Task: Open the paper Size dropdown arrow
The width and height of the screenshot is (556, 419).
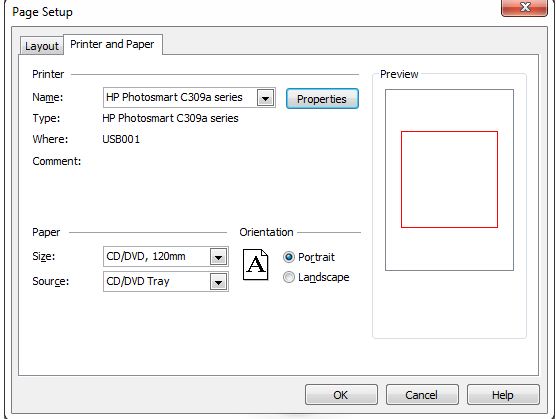Action: 218,257
